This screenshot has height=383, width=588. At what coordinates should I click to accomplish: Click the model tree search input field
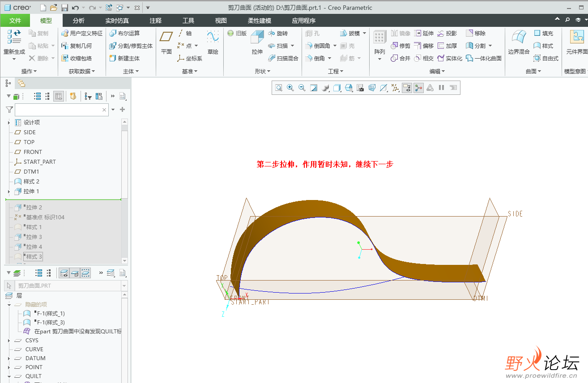point(62,110)
